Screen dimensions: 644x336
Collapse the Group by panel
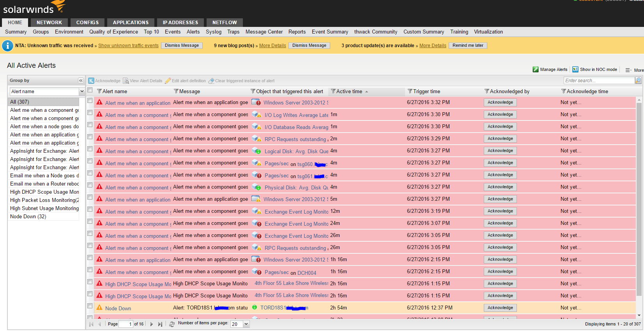click(81, 80)
